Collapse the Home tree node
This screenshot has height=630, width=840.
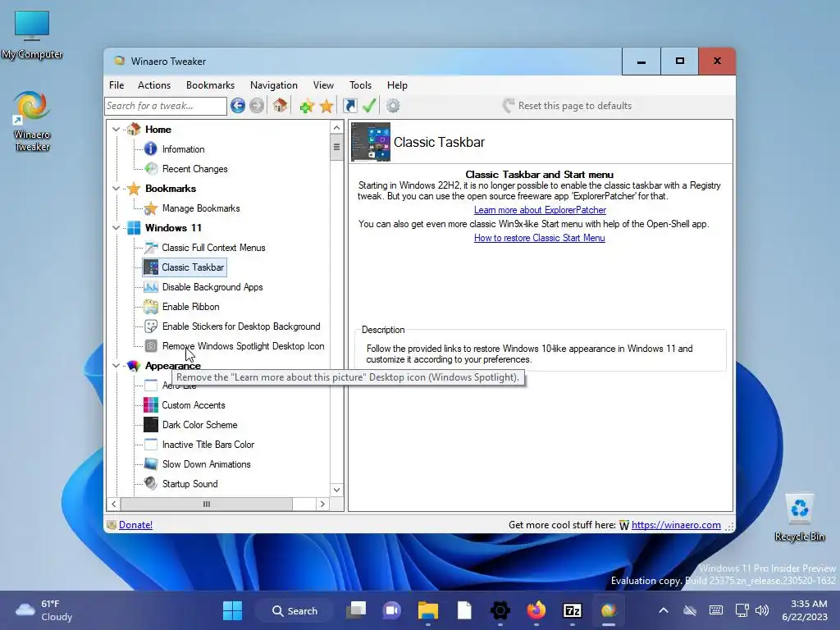pos(116,130)
